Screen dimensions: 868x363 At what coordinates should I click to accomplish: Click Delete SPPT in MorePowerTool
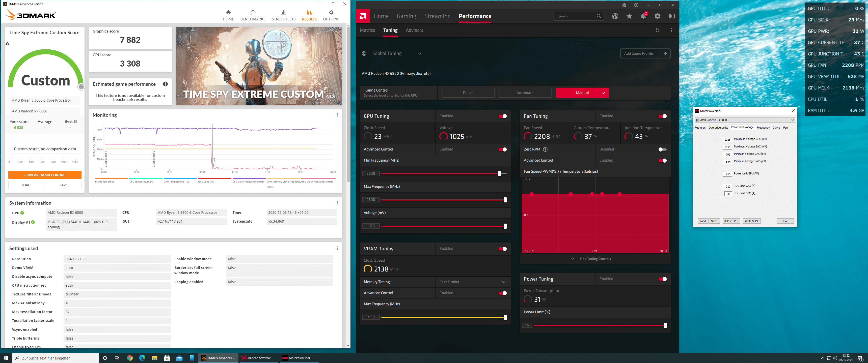731,221
